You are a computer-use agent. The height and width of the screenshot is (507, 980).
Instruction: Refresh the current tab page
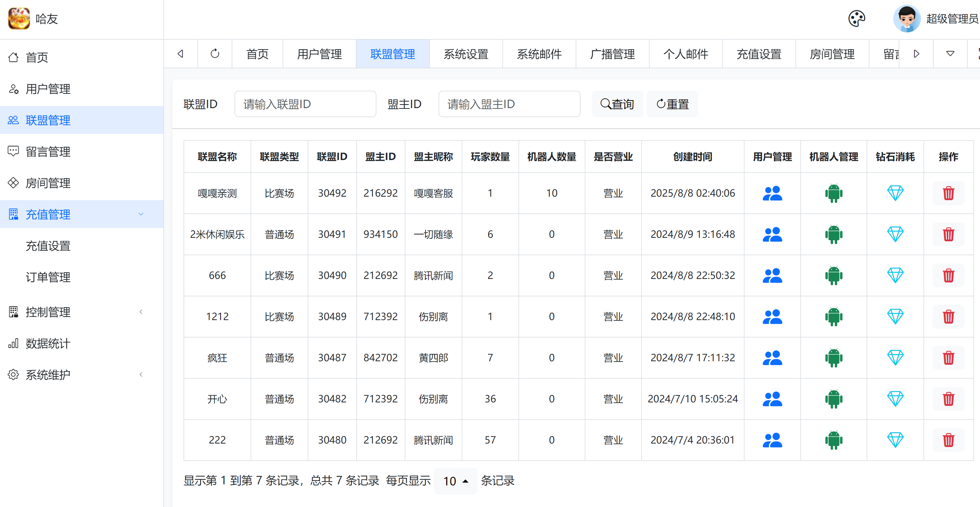[x=215, y=54]
